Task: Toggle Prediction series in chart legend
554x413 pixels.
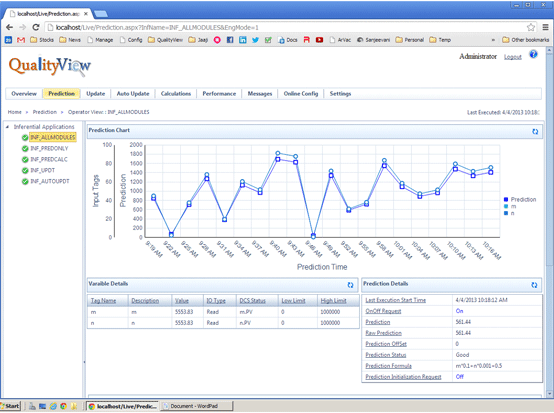Action: coord(520,200)
